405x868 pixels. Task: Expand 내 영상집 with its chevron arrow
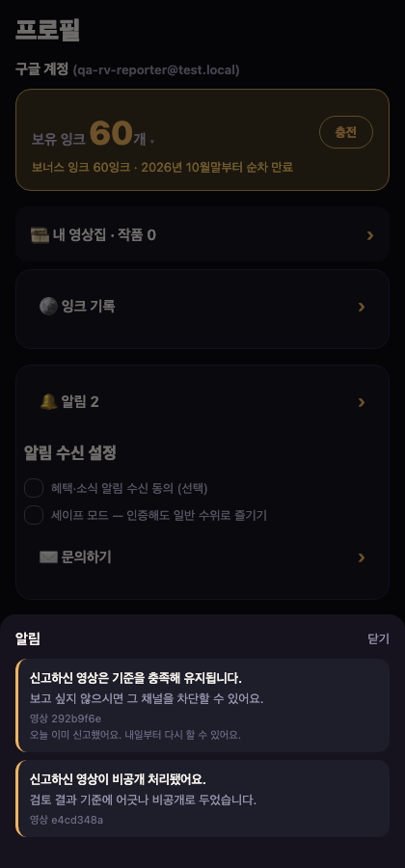tap(370, 236)
